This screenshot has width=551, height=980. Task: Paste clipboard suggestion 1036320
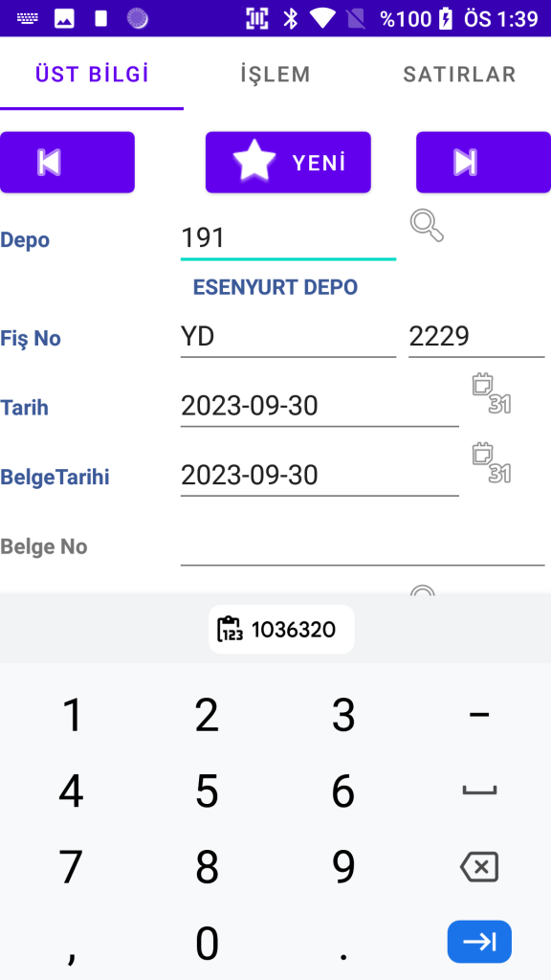pyautogui.click(x=281, y=630)
